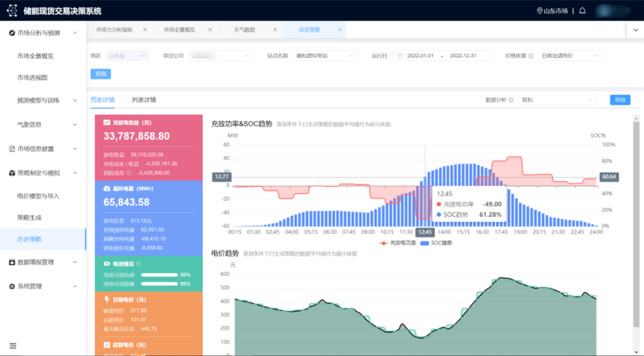644x356 pixels.
Task: Toggle 充放电功率 series in chart legend
Action: (397, 243)
